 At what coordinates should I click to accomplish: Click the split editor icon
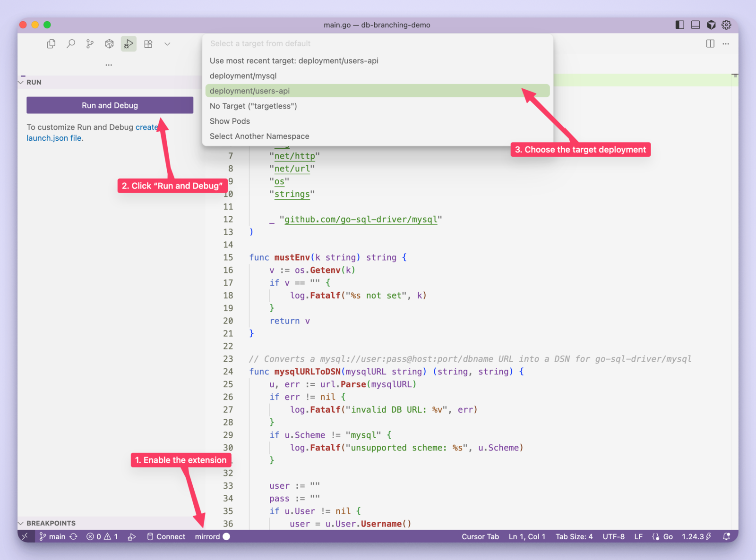click(x=710, y=43)
